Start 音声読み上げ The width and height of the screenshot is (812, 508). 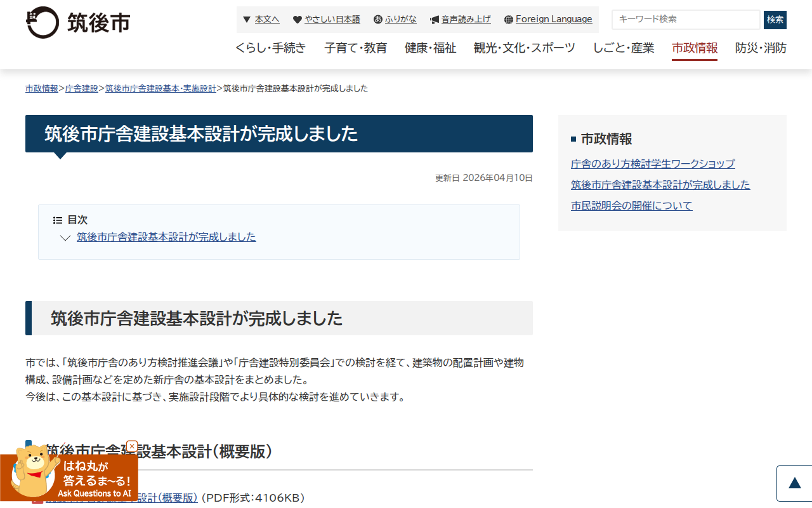(x=466, y=20)
